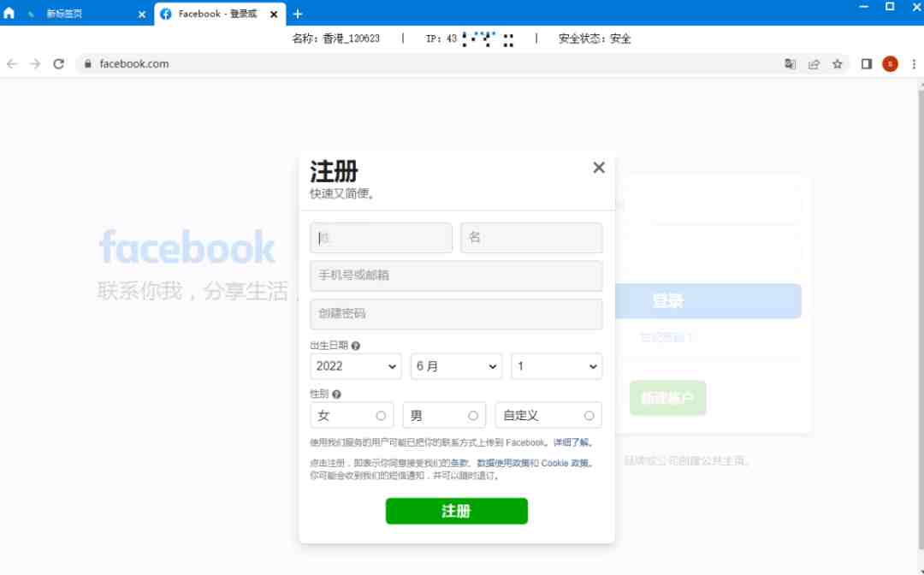Click the surname input field
924x575 pixels.
click(381, 237)
